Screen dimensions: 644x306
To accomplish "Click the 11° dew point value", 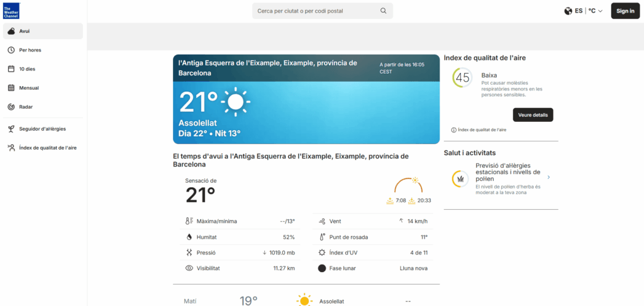I will coord(425,237).
